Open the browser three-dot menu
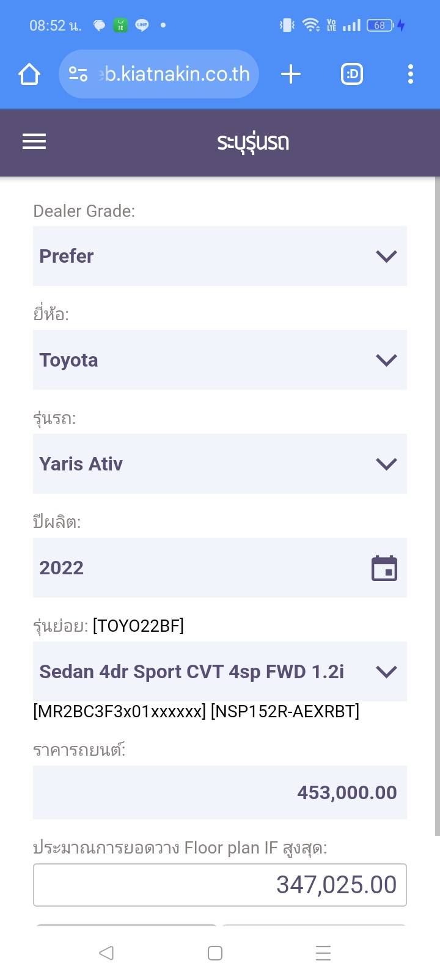 [411, 75]
